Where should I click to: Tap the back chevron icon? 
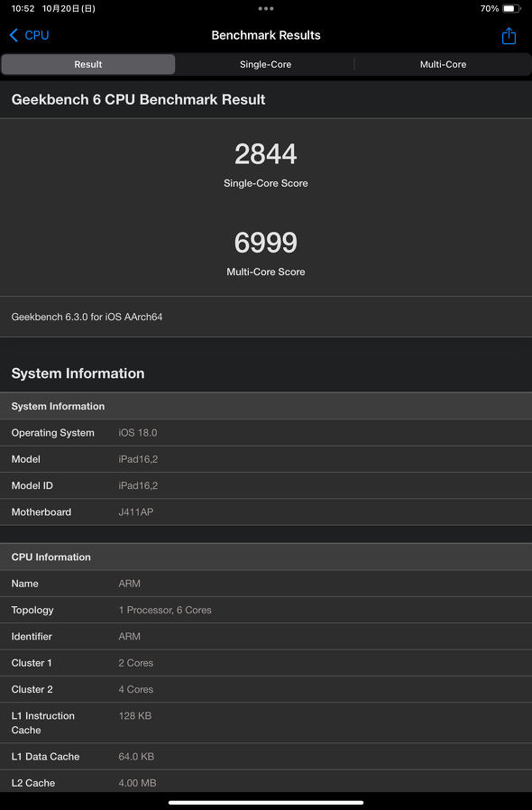14,35
